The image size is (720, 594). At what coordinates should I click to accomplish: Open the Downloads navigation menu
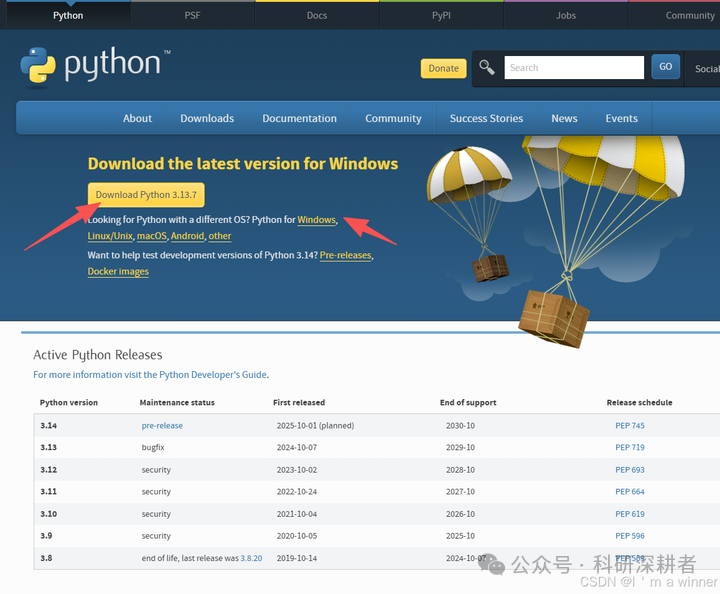pyautogui.click(x=207, y=118)
